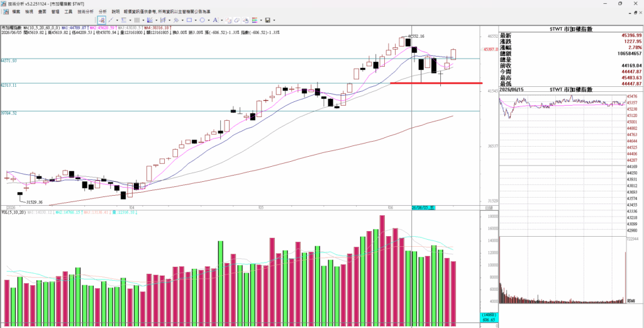Select the vertical cycle lines tool
This screenshot has height=328, width=644.
[136, 20]
